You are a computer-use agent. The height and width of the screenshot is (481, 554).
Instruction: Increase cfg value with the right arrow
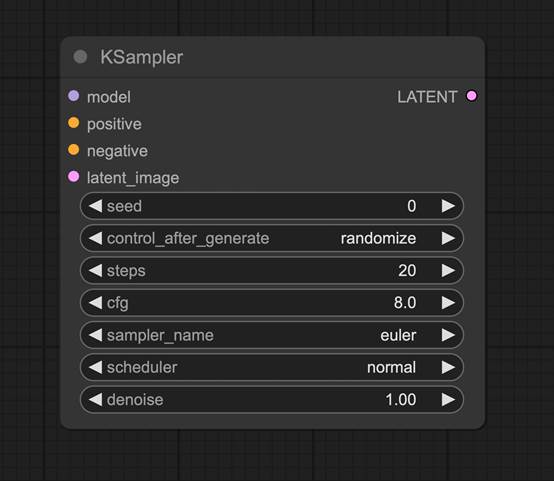tap(448, 303)
